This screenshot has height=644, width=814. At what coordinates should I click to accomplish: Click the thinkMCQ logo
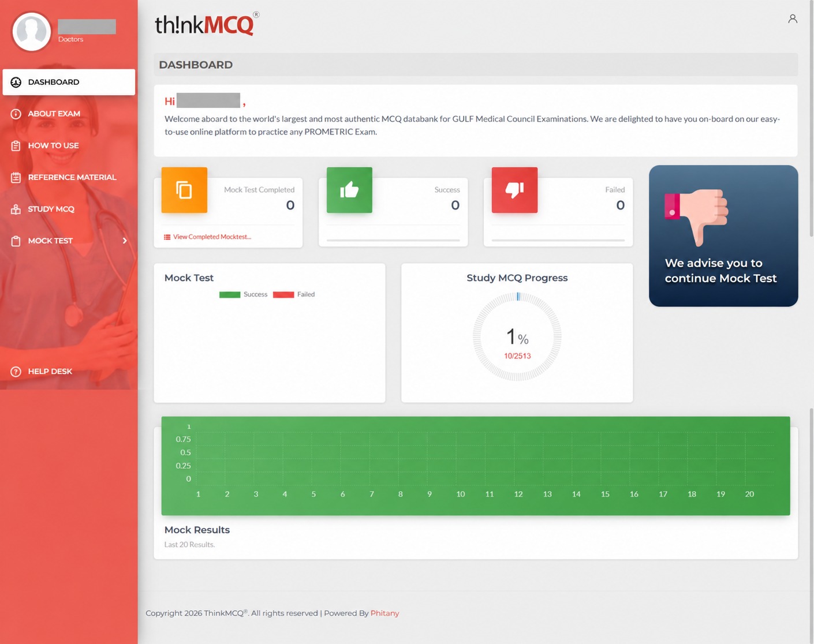coord(207,24)
